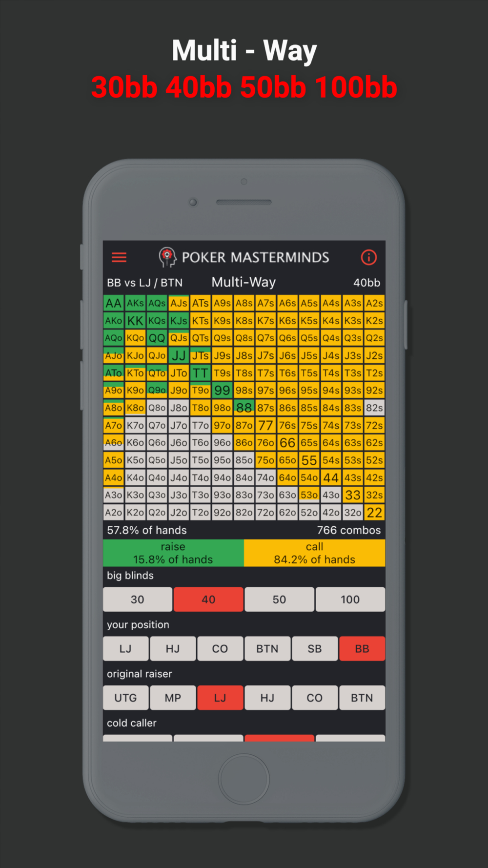
Task: Set your position to BB
Action: 362,649
